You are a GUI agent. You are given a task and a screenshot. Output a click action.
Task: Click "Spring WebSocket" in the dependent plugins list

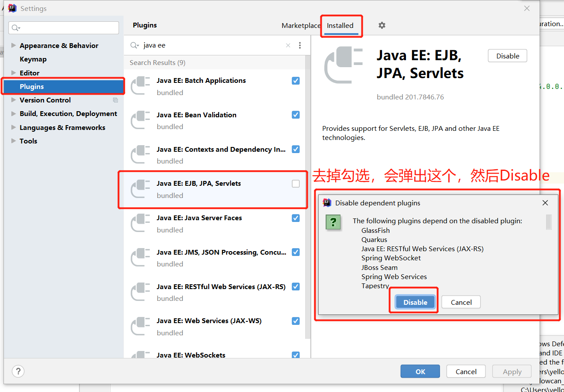(391, 258)
